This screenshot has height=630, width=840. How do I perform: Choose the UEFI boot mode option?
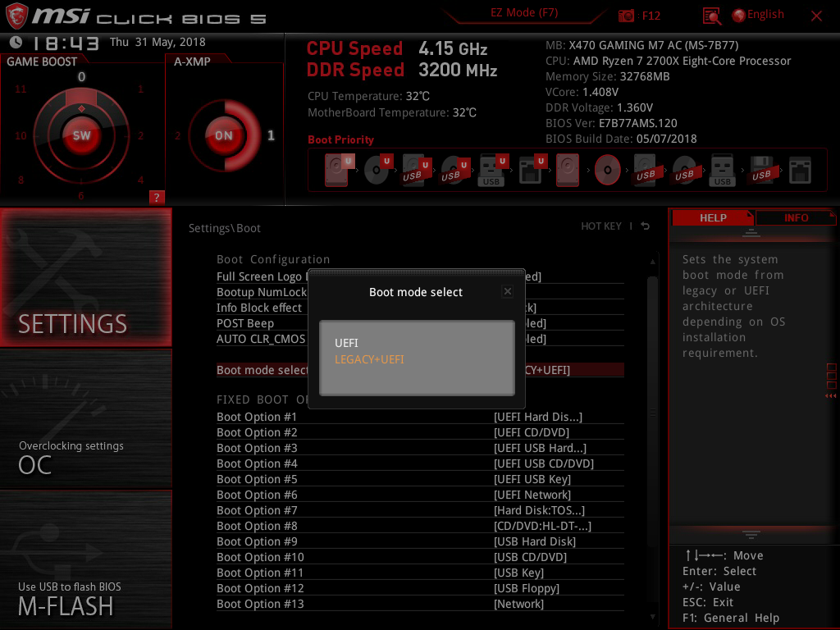[346, 343]
